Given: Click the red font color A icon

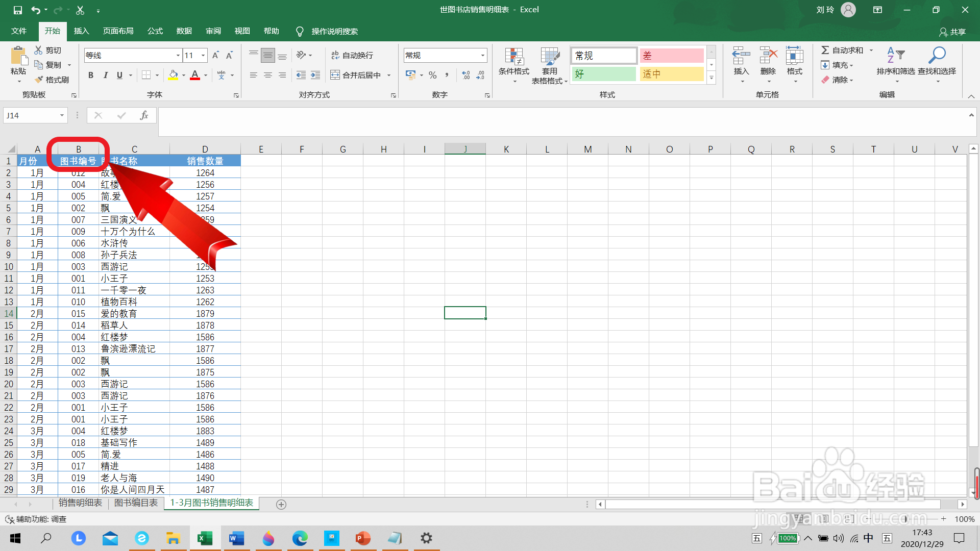Looking at the screenshot, I should click(x=195, y=75).
